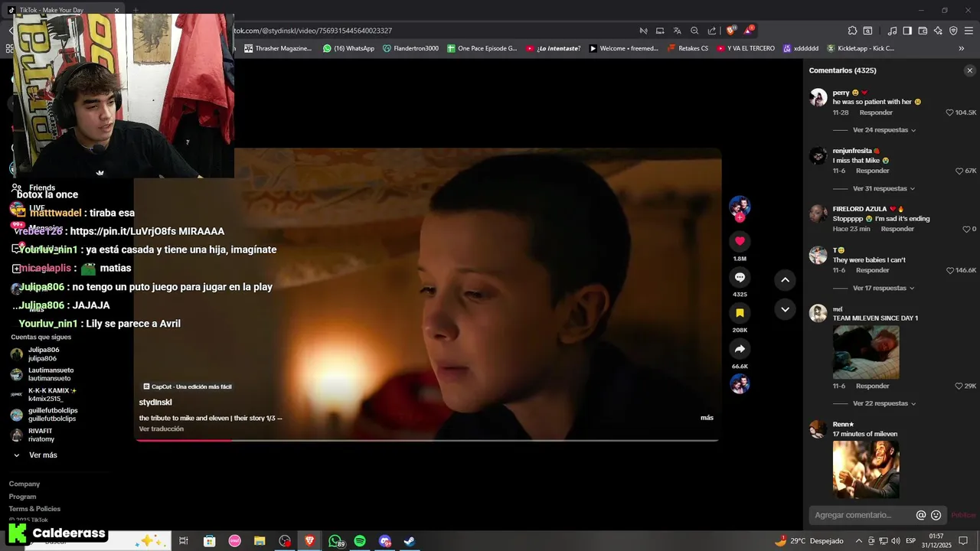980x551 pixels.
Task: Open the browser extensions puzzle icon
Action: pos(852,31)
